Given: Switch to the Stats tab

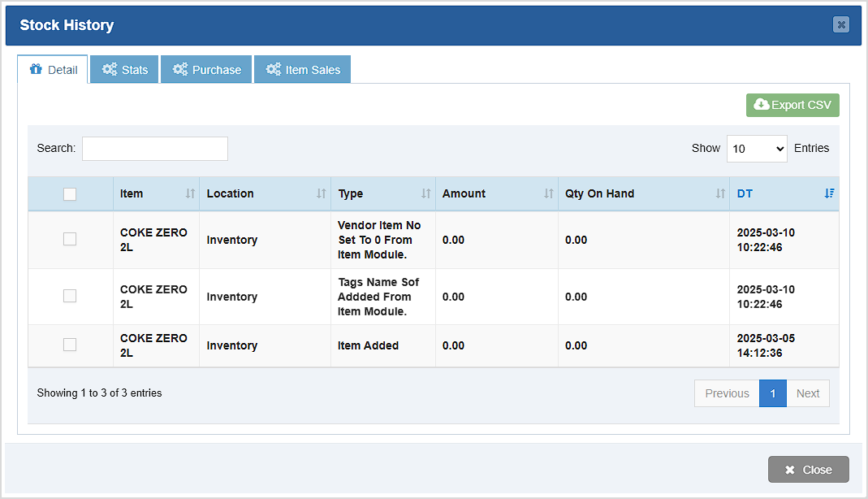Looking at the screenshot, I should pos(124,69).
